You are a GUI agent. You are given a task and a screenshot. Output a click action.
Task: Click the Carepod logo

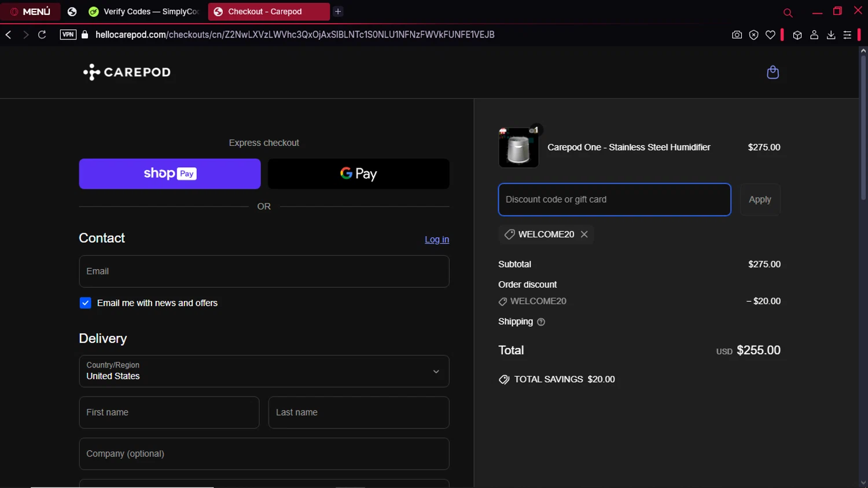[x=127, y=72]
